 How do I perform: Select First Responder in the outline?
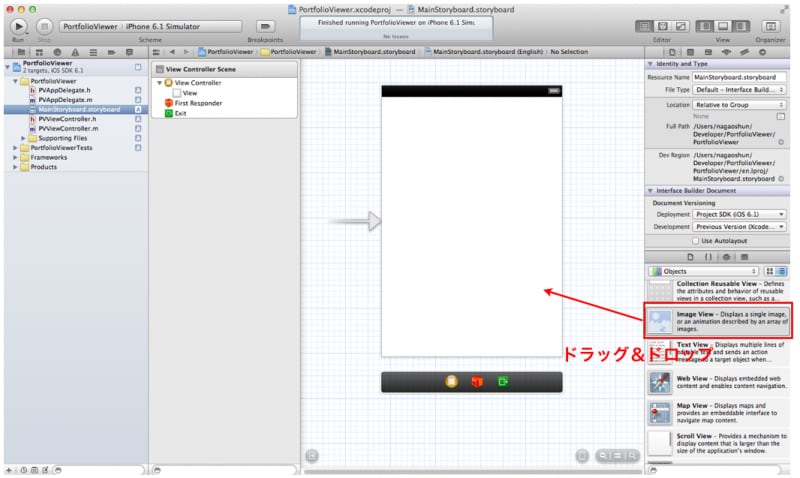[198, 103]
